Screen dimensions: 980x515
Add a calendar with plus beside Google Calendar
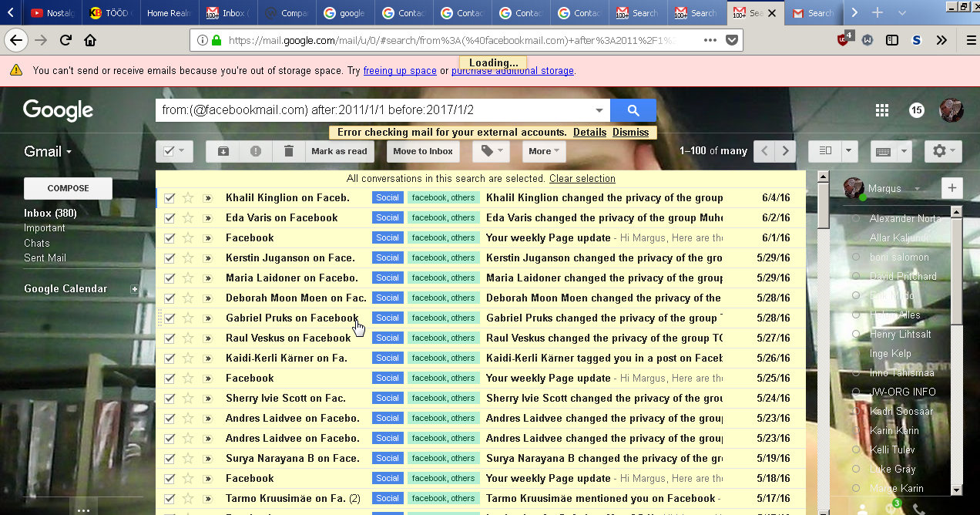click(134, 289)
